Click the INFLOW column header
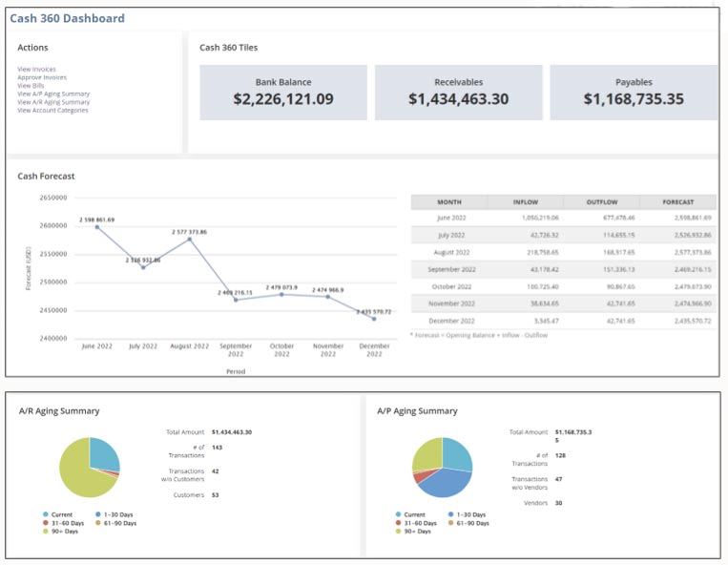728x565 pixels. pyautogui.click(x=525, y=202)
